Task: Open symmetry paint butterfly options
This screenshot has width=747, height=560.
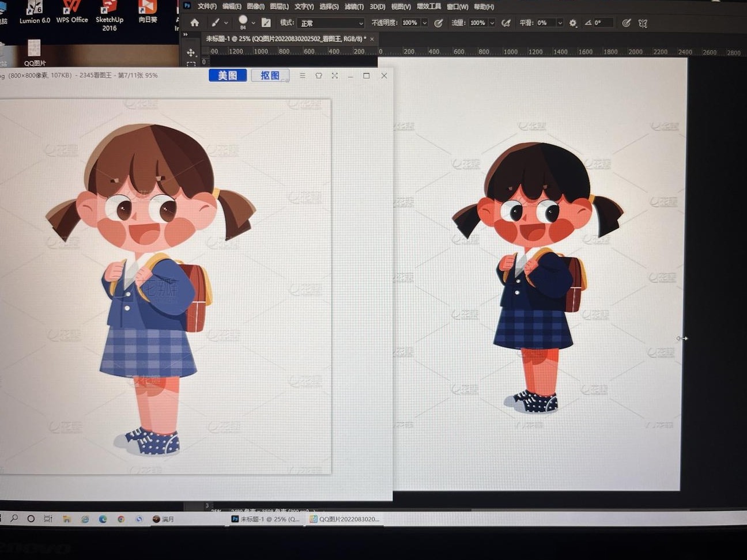Action: tap(643, 23)
